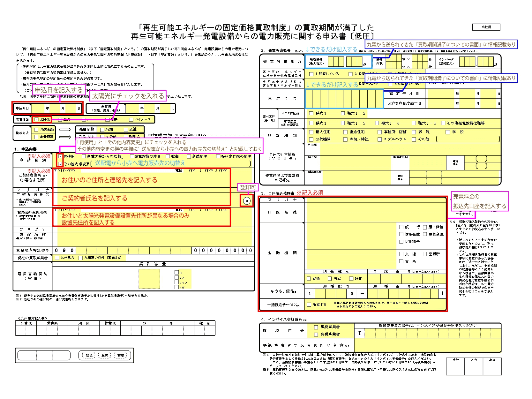Viewport: 532px width, 399px height.
Task: Select the 信用金庫 financial institution checkbox
Action: [x=401, y=234]
